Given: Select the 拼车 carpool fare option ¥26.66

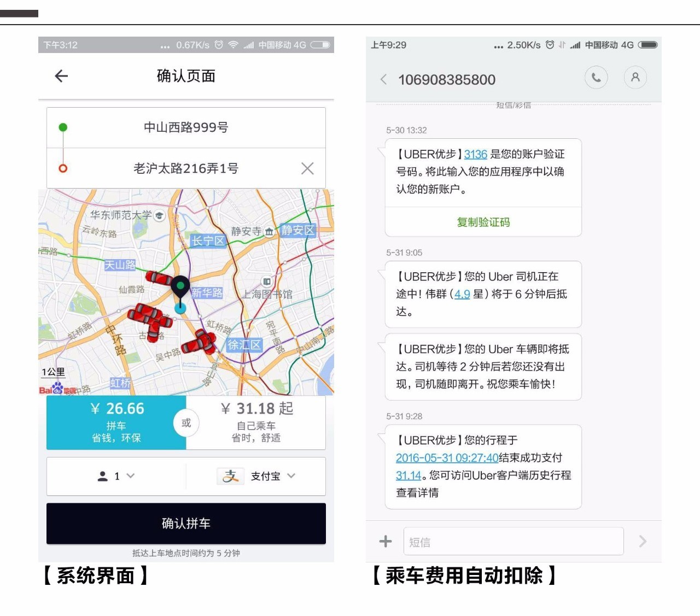Looking at the screenshot, I should 116,422.
